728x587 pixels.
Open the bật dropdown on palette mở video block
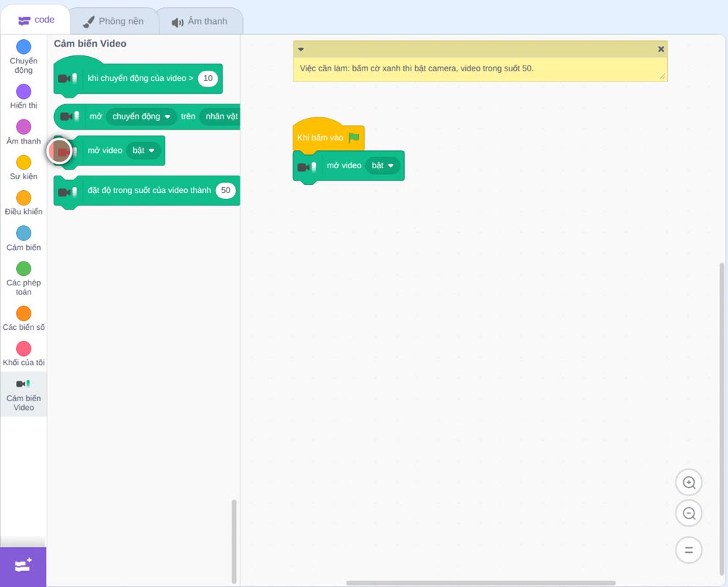[x=143, y=151]
